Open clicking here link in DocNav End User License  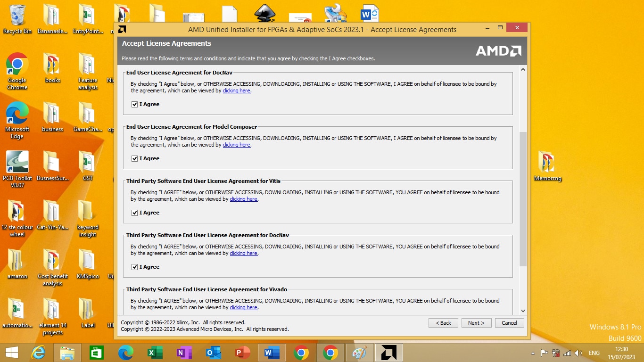click(237, 90)
